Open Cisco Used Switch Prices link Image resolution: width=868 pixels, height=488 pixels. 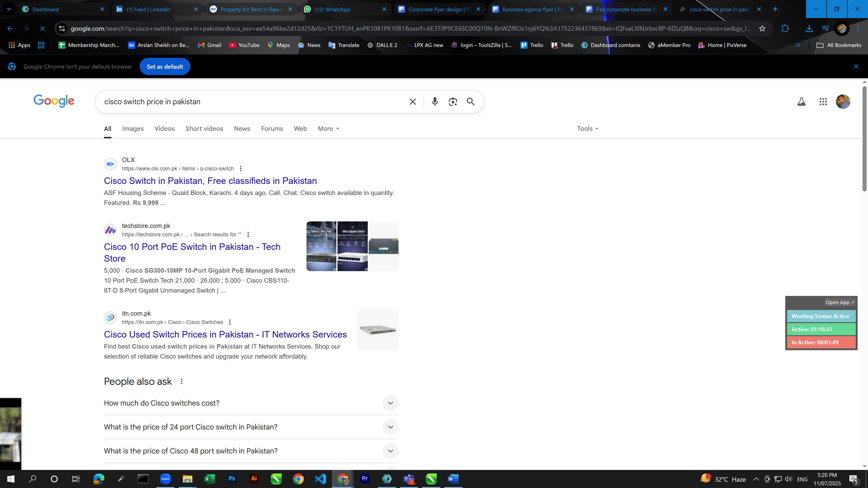[x=225, y=334]
